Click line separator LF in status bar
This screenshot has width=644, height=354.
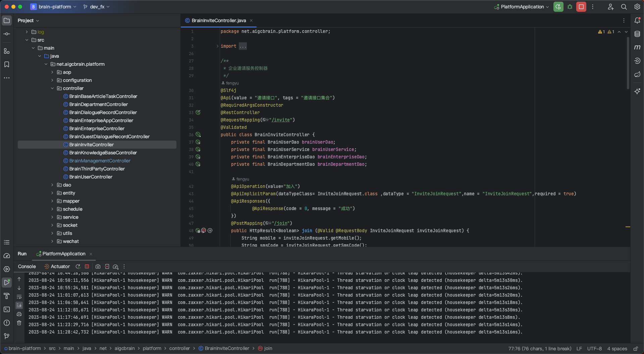coord(579,349)
